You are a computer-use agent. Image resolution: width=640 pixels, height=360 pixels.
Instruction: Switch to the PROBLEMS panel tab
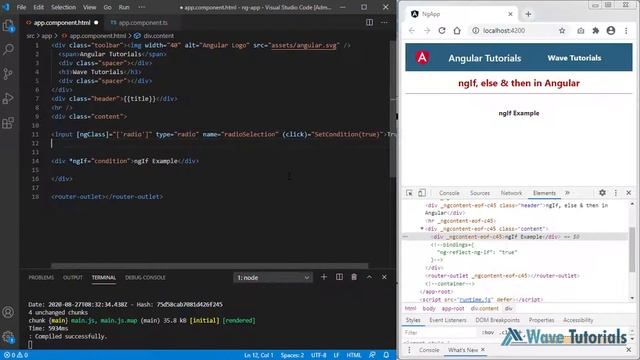tap(41, 278)
